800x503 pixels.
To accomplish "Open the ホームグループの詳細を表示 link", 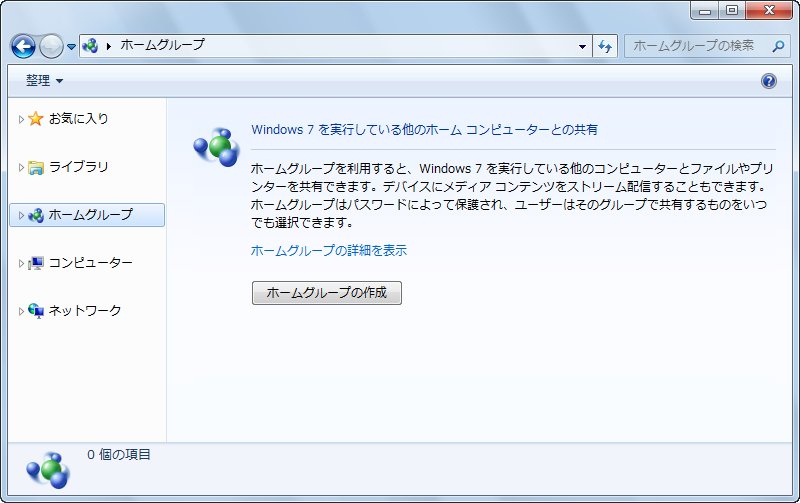I will 329,250.
